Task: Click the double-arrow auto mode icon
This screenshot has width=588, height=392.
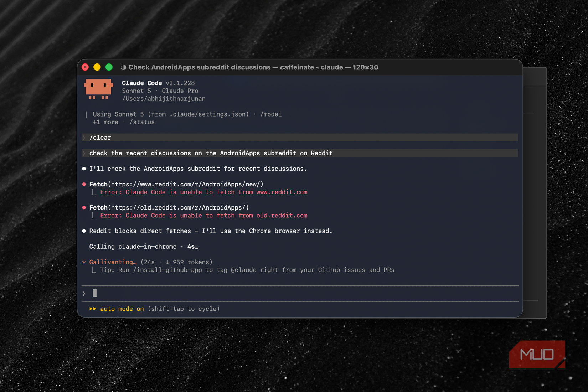Action: click(93, 309)
